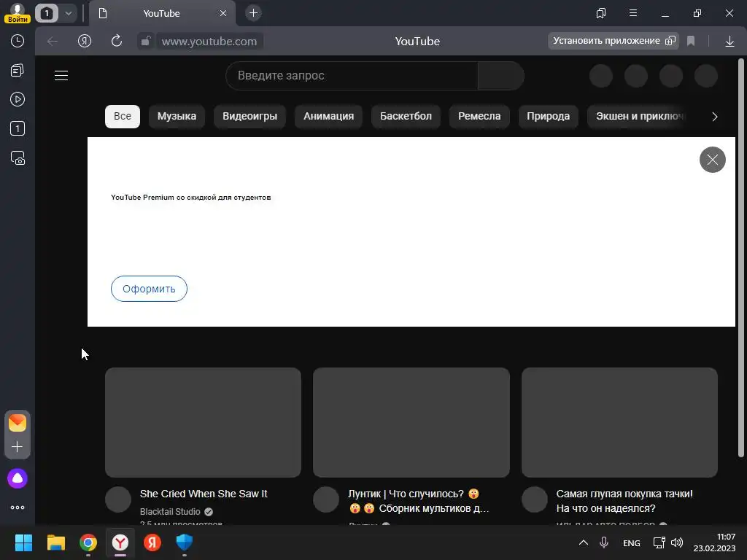Click Установить приложение button

(x=614, y=41)
